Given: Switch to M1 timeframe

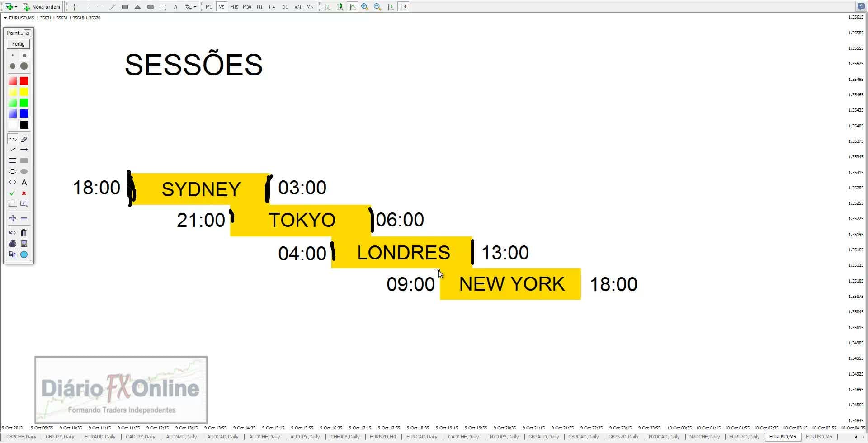Looking at the screenshot, I should [209, 7].
